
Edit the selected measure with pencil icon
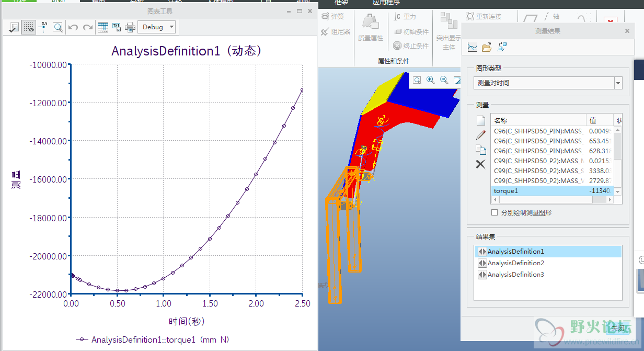pyautogui.click(x=481, y=135)
